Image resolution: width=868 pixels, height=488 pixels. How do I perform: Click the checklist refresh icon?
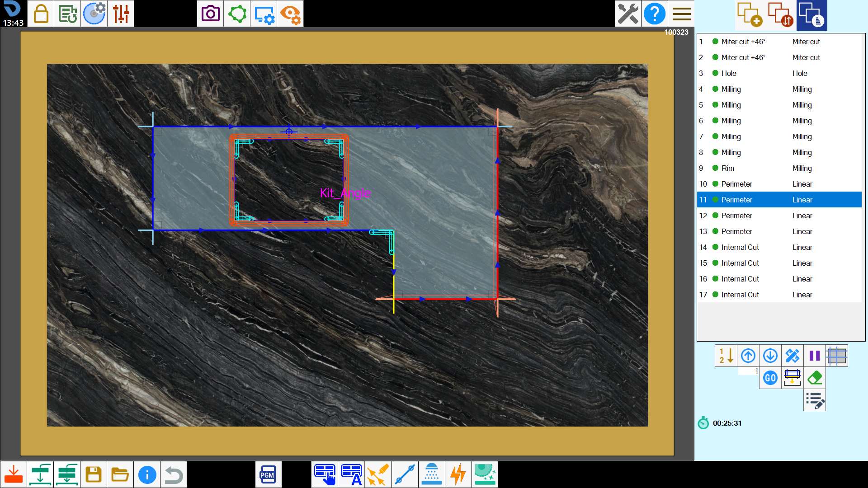pos(67,14)
